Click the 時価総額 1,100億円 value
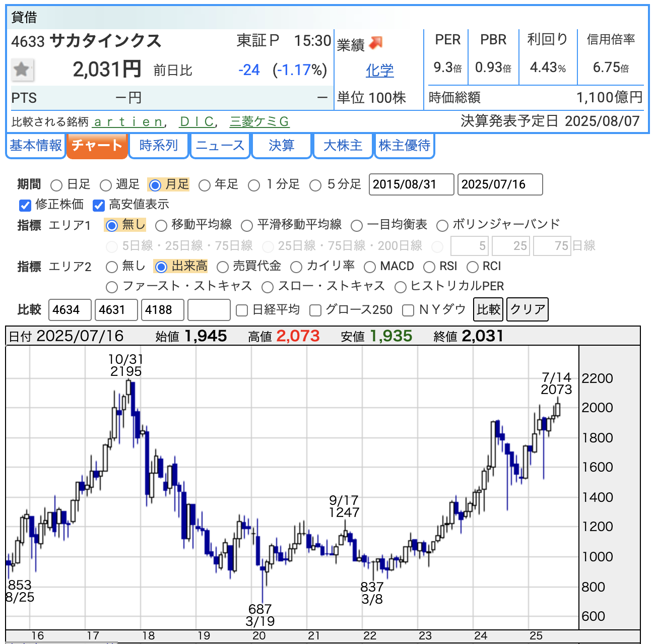Screen dimensions: 655x644 point(610,97)
